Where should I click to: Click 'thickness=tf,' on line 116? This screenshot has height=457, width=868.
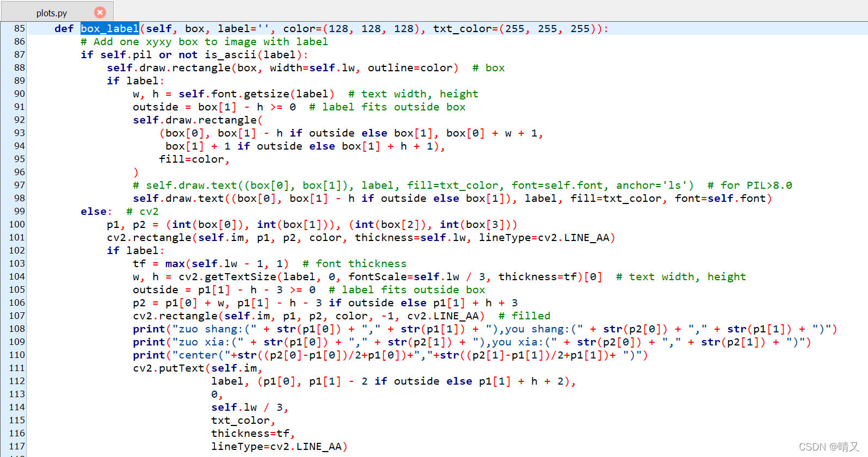tap(253, 434)
